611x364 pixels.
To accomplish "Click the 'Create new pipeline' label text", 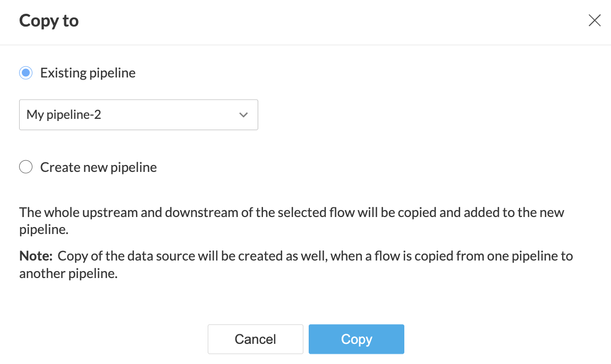I will coord(98,168).
